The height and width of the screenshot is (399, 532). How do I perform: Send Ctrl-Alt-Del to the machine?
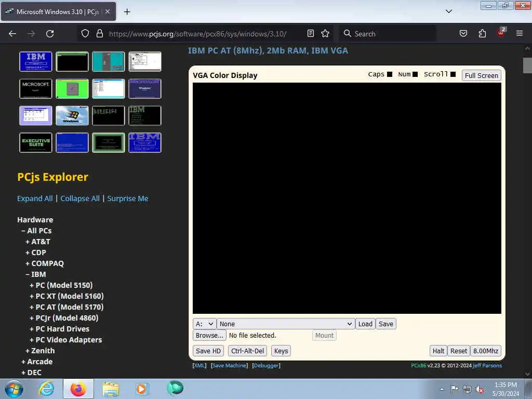[x=248, y=351]
